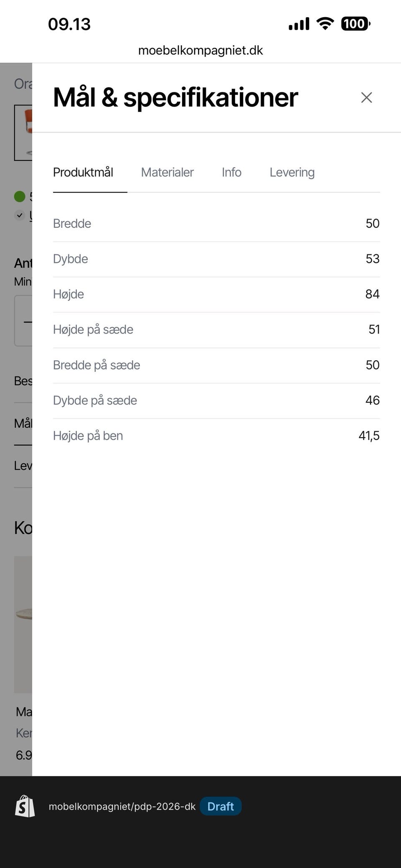Click the Højde på ben value 41,5

[x=369, y=436]
